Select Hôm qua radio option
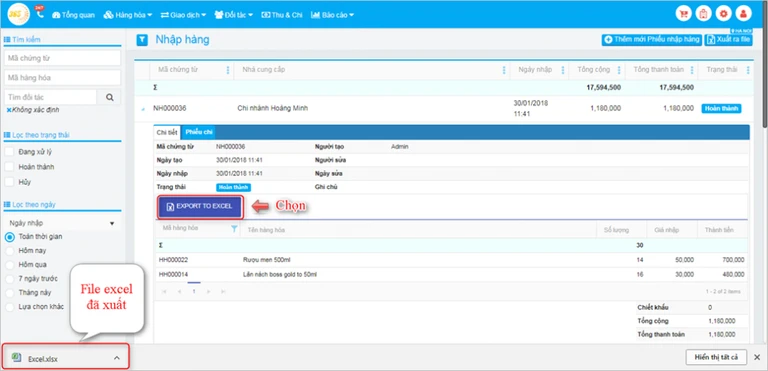 click(9, 265)
